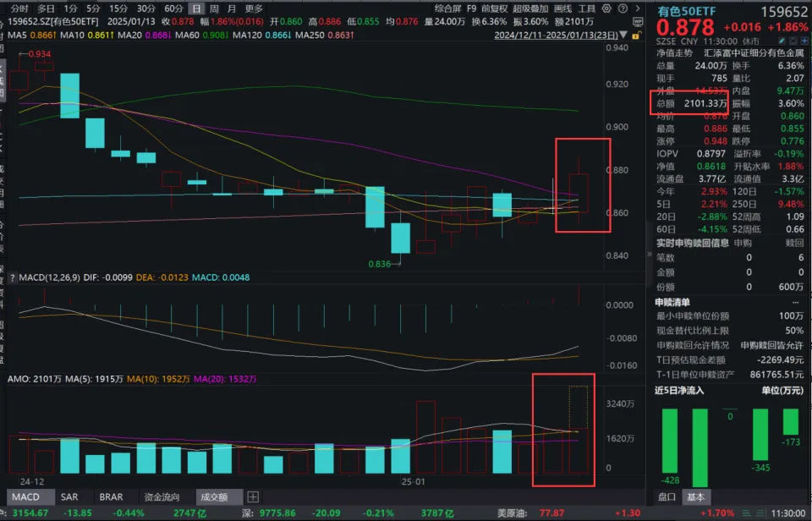The width and height of the screenshot is (812, 521).
Task: Expand the 更多 period options
Action: tap(254, 8)
